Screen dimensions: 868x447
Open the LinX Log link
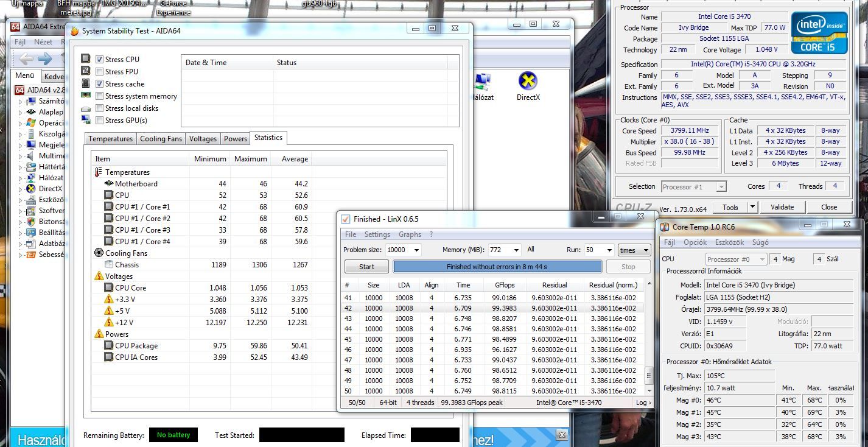(643, 403)
